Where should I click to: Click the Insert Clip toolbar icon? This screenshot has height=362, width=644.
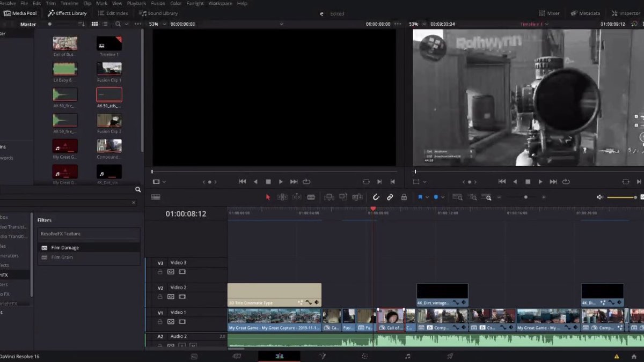pyautogui.click(x=330, y=197)
